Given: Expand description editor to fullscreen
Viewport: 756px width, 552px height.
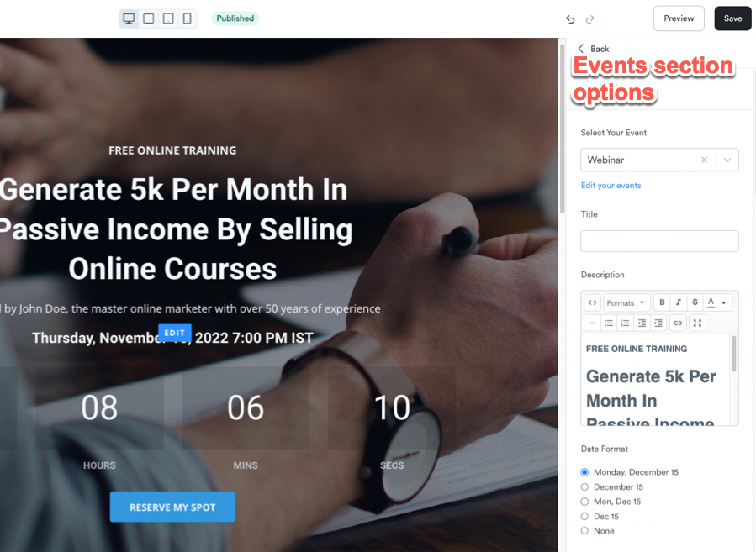Looking at the screenshot, I should [698, 323].
